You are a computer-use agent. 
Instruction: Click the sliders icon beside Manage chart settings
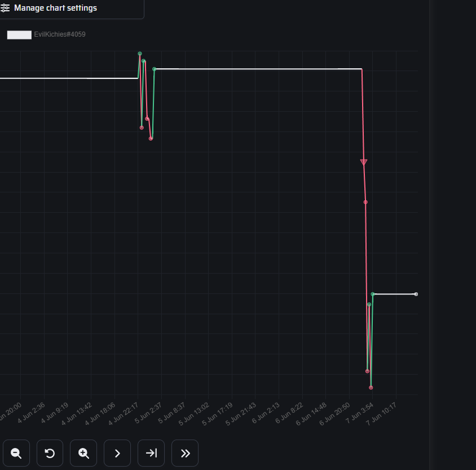click(x=5, y=8)
